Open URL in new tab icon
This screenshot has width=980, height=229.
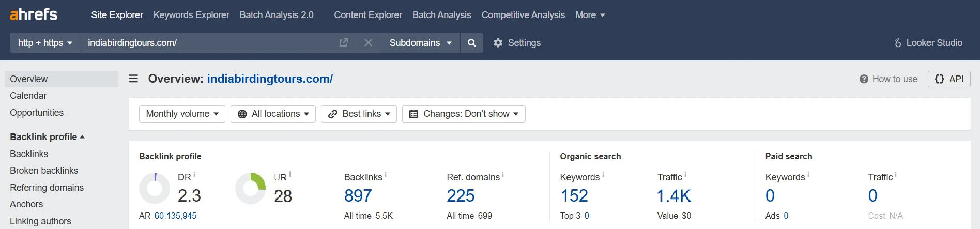(x=344, y=43)
